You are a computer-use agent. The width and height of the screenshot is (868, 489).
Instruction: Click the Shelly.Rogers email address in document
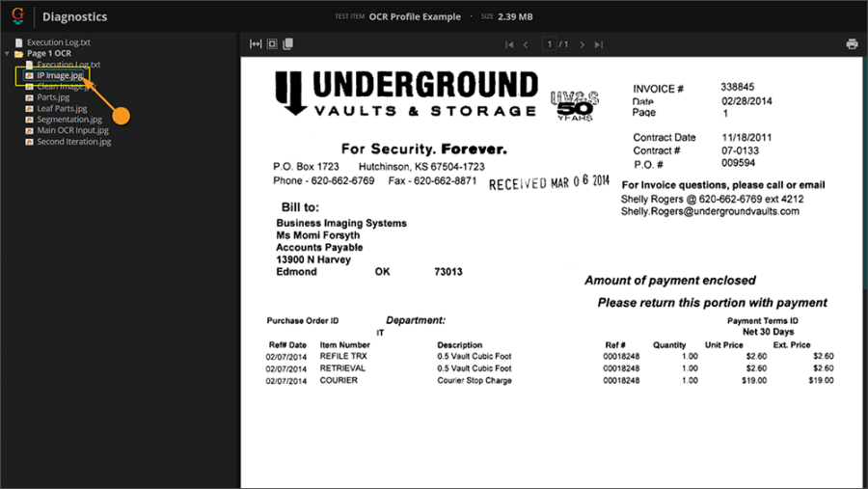point(710,211)
